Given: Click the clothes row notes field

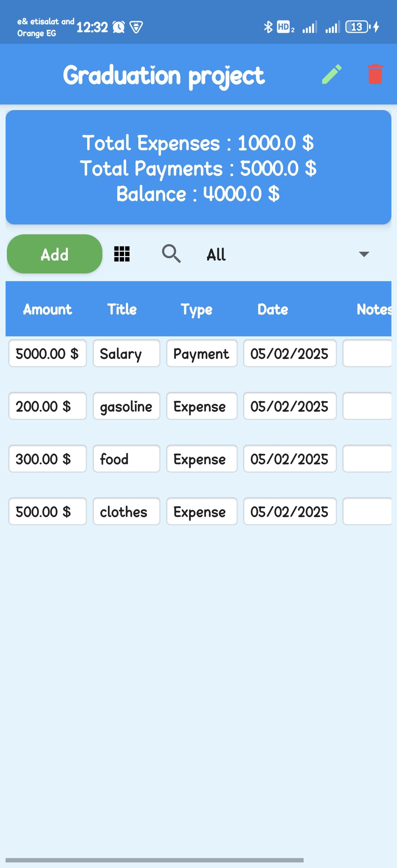Looking at the screenshot, I should [367, 511].
